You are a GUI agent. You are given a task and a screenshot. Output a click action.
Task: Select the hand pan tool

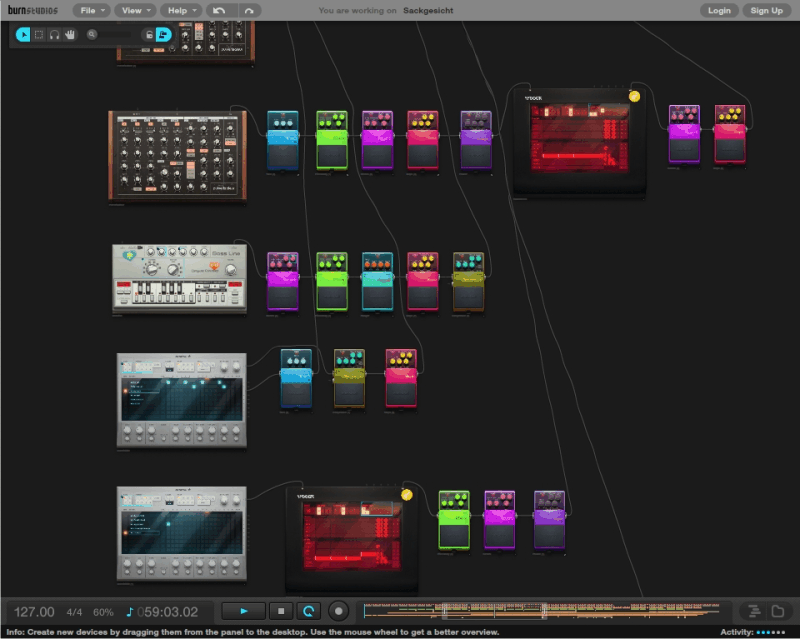pyautogui.click(x=71, y=35)
